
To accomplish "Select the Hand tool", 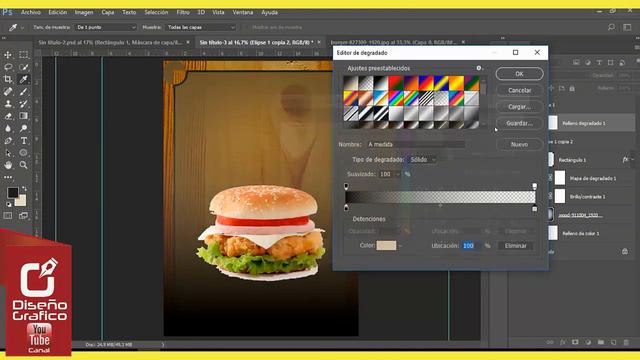I will point(8,165).
